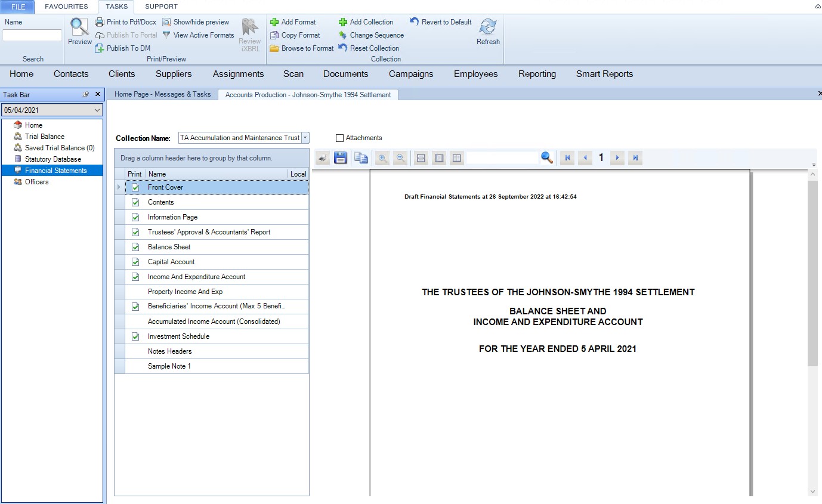Screen dimensions: 822x504
Task: Click the Add Collection plus icon
Action: coord(343,22)
